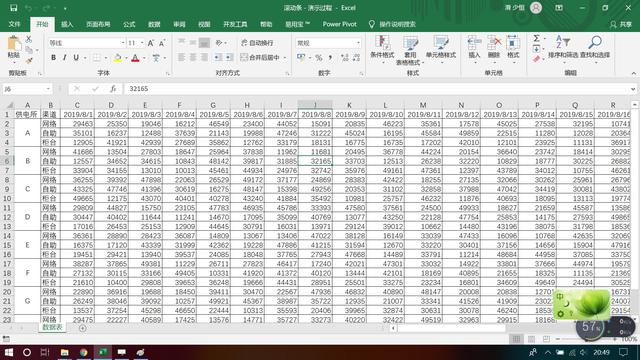Switch to Normal view in status bar
640x360 pixels.
(x=516, y=339)
